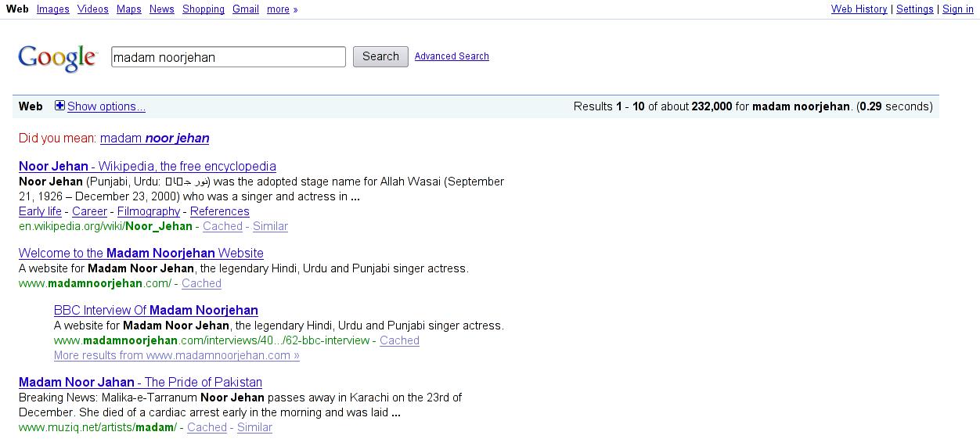
Task: Open 'BBC Interview Of Madam Noorjehan' result
Action: click(156, 310)
